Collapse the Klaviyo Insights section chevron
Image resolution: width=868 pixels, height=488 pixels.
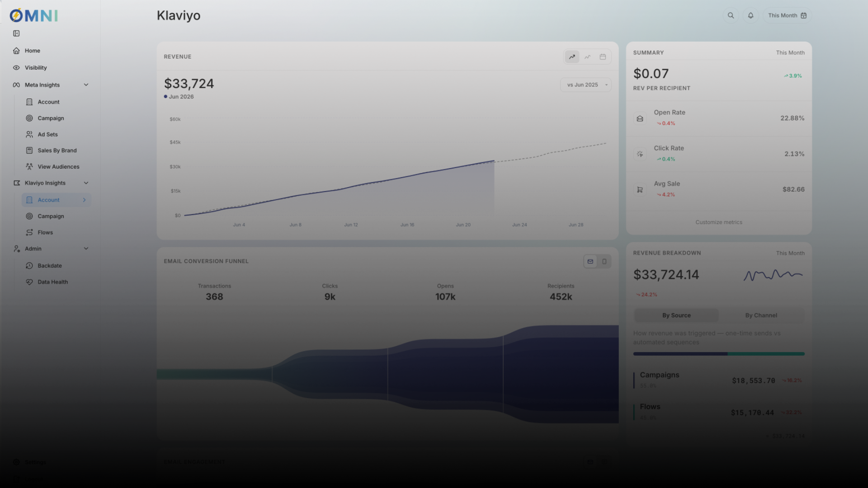coord(86,183)
